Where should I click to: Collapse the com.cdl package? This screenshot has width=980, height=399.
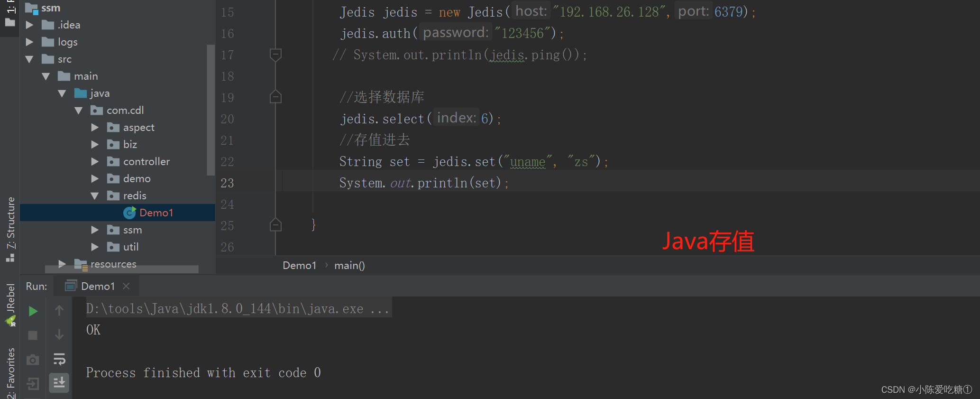(79, 111)
